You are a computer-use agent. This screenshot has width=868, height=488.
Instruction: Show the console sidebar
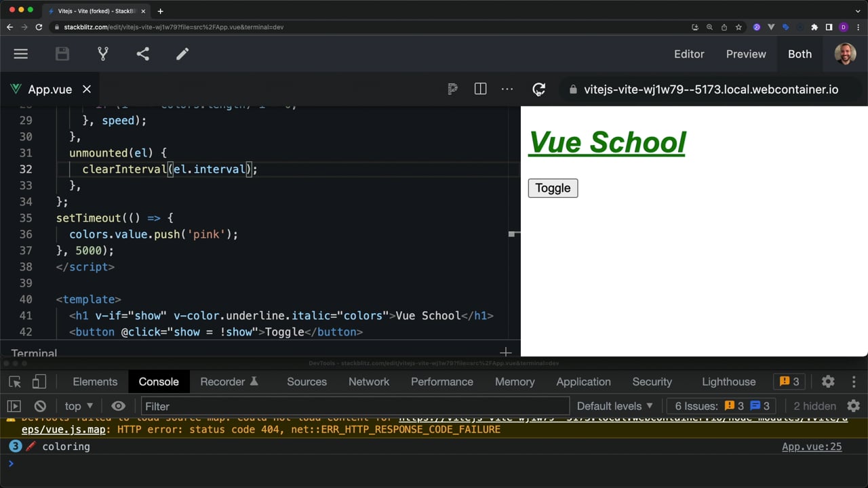click(x=14, y=406)
